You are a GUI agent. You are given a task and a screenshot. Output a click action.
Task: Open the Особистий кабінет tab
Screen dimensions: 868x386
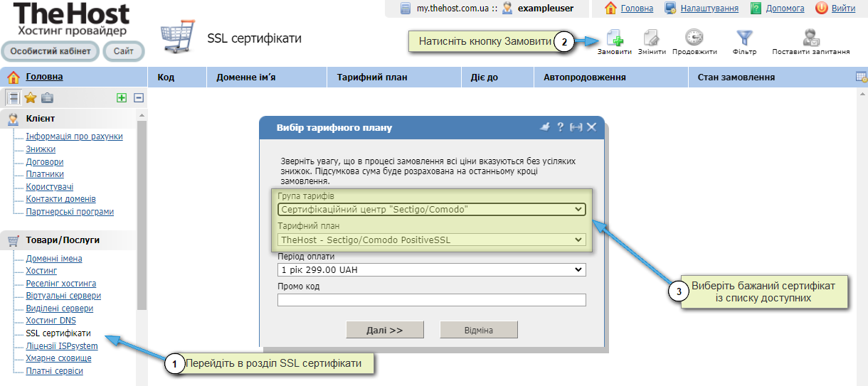(x=51, y=51)
